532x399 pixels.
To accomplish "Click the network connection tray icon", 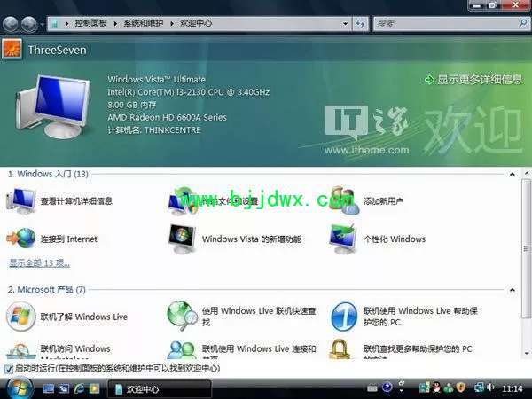I will tap(480, 387).
